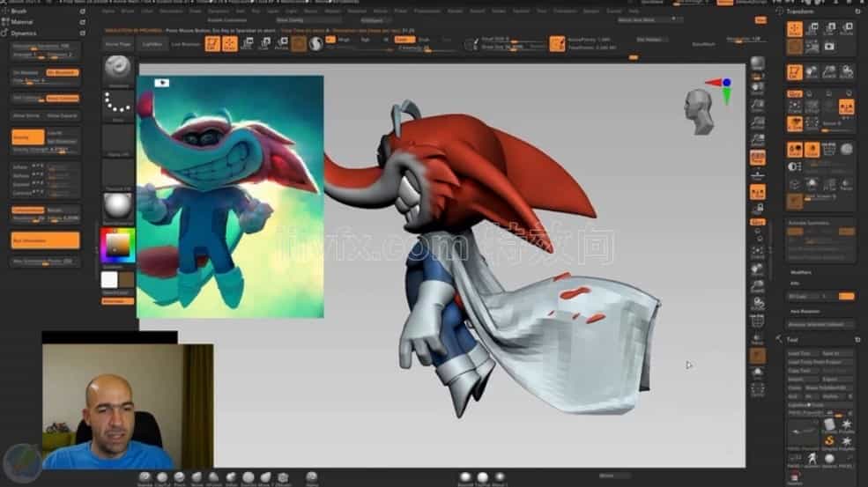This screenshot has width=868, height=487.
Task: Open the Color menu
Action: (x=147, y=11)
